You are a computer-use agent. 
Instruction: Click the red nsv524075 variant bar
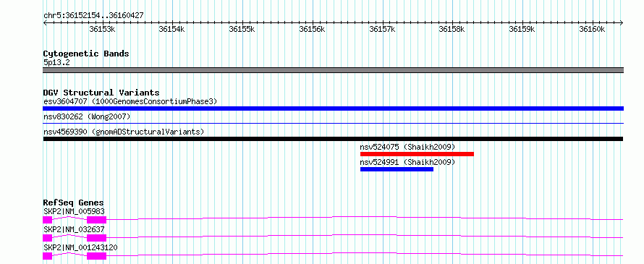417,154
